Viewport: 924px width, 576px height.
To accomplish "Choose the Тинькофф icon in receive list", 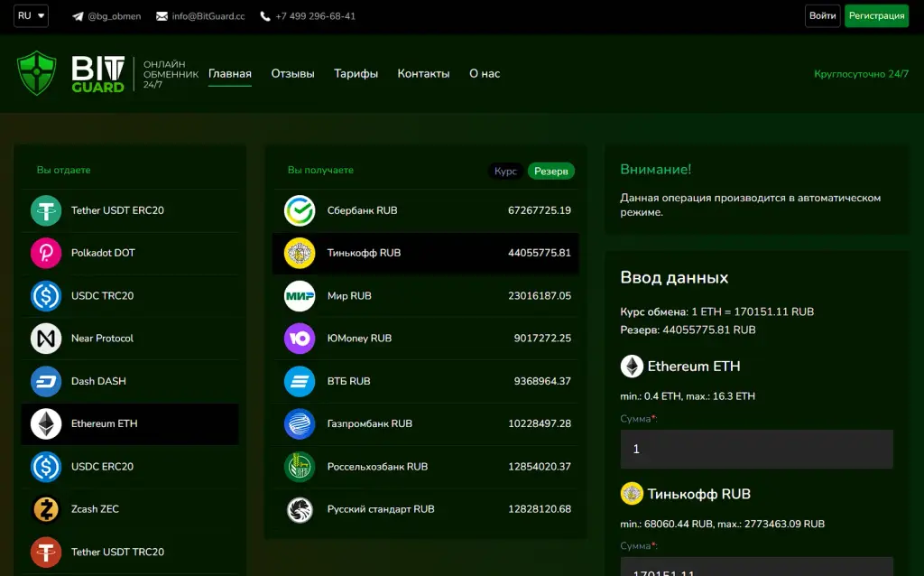I will coord(300,253).
